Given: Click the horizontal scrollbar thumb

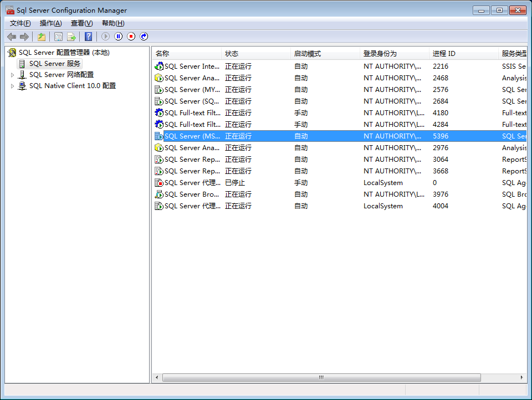Looking at the screenshot, I should (x=321, y=378).
